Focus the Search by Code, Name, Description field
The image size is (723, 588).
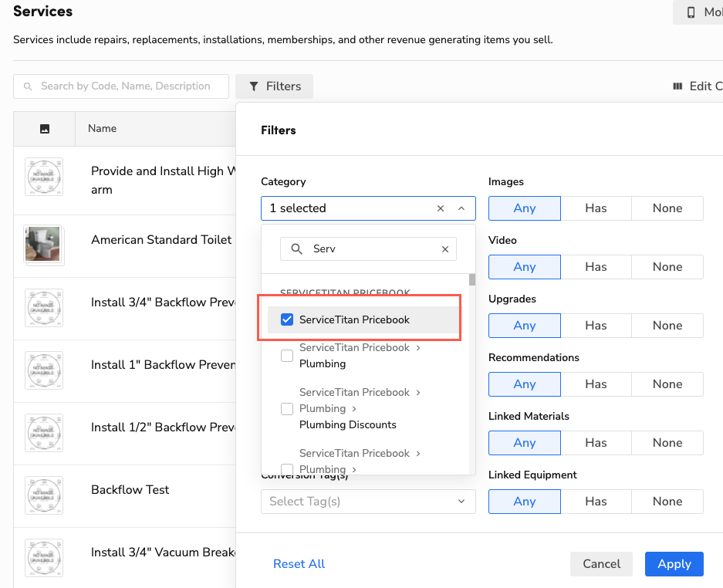point(121,86)
